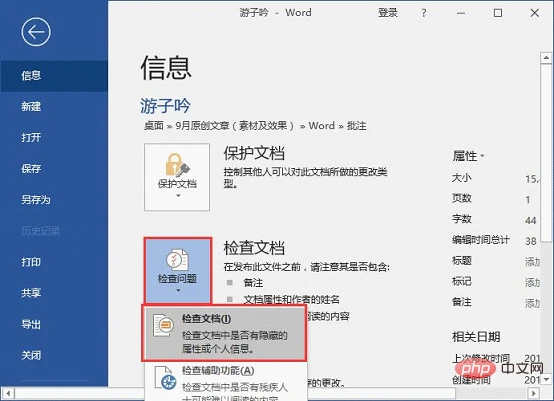The image size is (554, 401).
Task: Close the Word window
Action: pyautogui.click(x=535, y=13)
